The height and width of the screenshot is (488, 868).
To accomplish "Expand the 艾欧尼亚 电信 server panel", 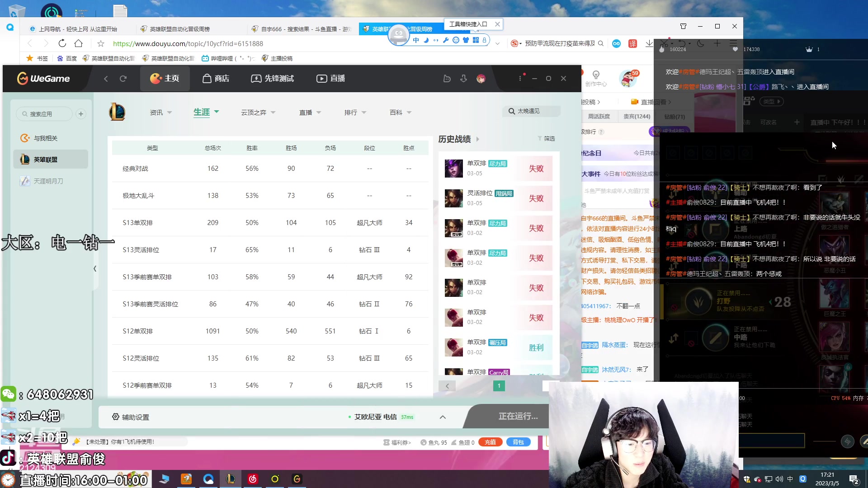I will point(443,417).
